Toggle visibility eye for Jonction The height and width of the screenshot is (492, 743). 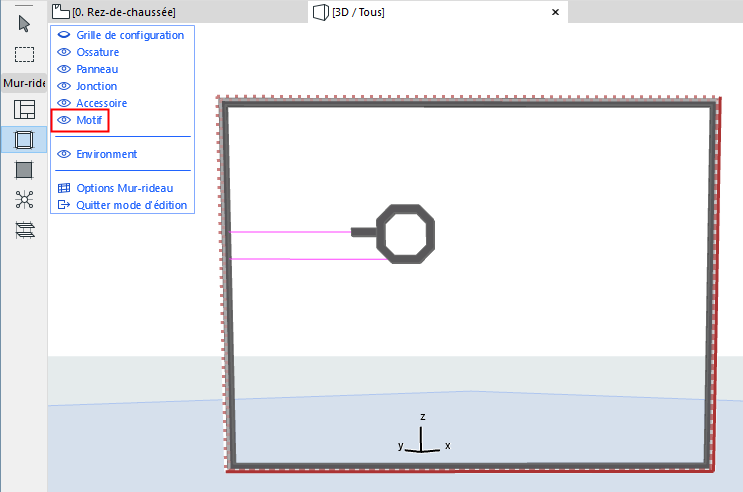64,86
